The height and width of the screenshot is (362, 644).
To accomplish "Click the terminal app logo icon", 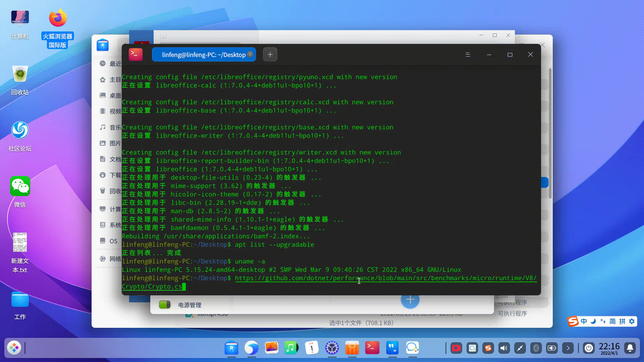I will point(136,54).
